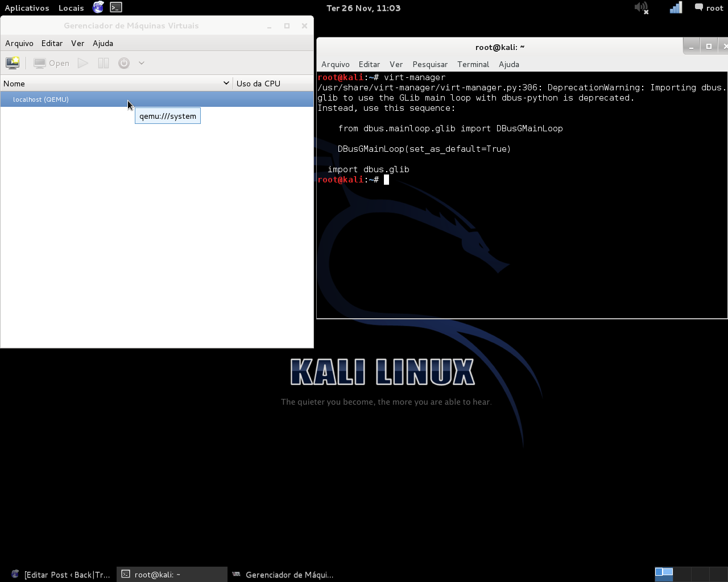Expand the shutdown options dropdown arrow
Image resolution: width=728 pixels, height=582 pixels.
click(142, 63)
